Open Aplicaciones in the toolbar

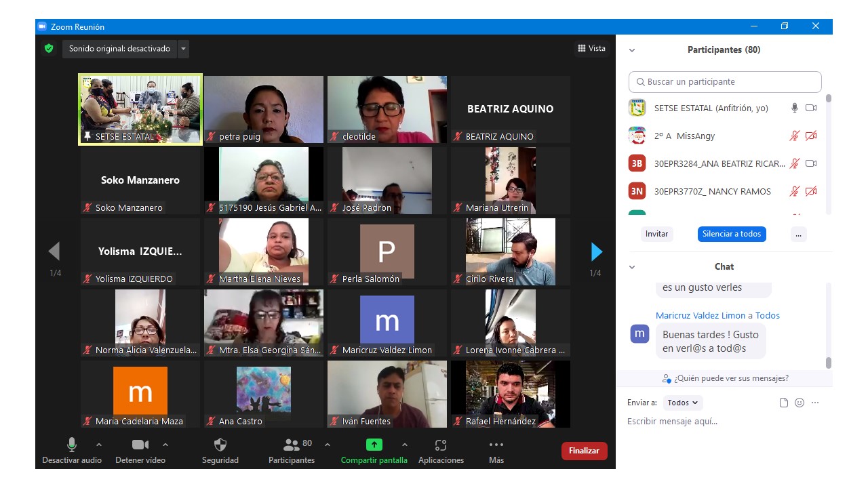point(441,451)
